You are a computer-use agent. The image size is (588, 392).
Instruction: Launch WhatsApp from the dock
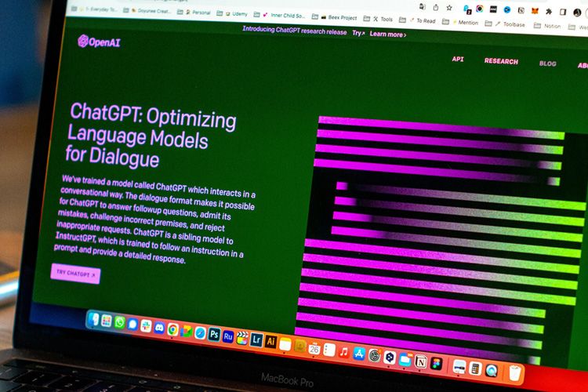(120, 322)
